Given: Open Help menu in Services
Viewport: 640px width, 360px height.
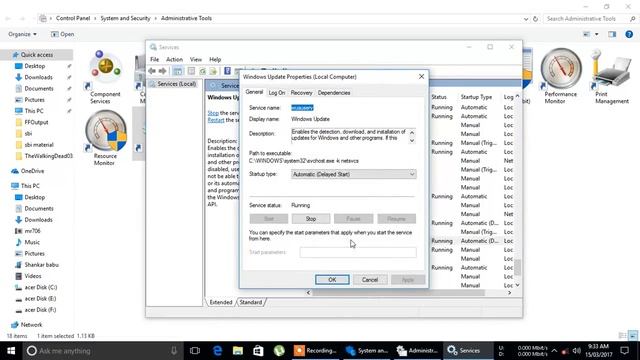Looking at the screenshot, I should [x=215, y=59].
